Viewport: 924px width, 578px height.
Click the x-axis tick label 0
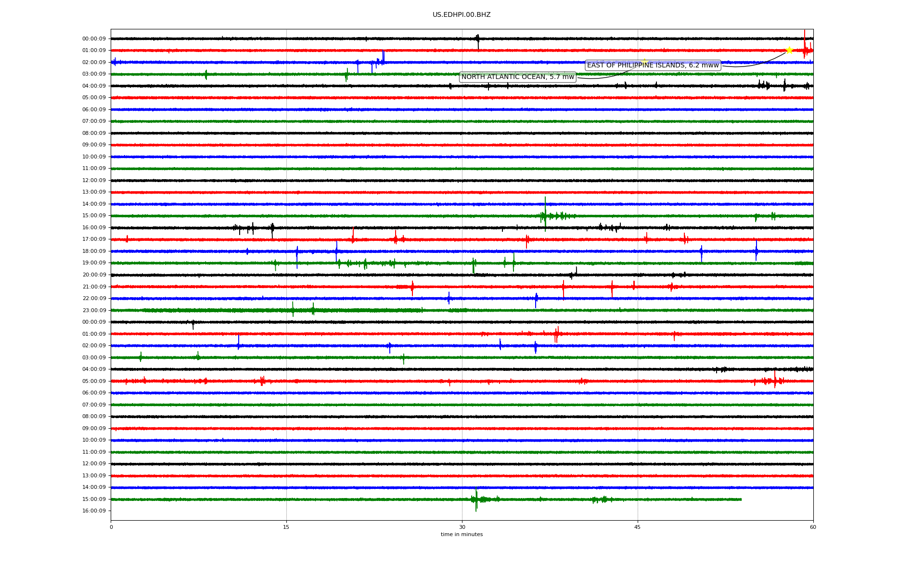(111, 527)
